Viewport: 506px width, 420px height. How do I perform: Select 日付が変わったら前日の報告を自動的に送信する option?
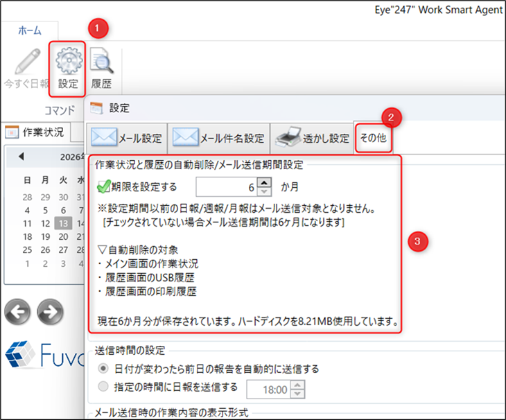pyautogui.click(x=104, y=369)
